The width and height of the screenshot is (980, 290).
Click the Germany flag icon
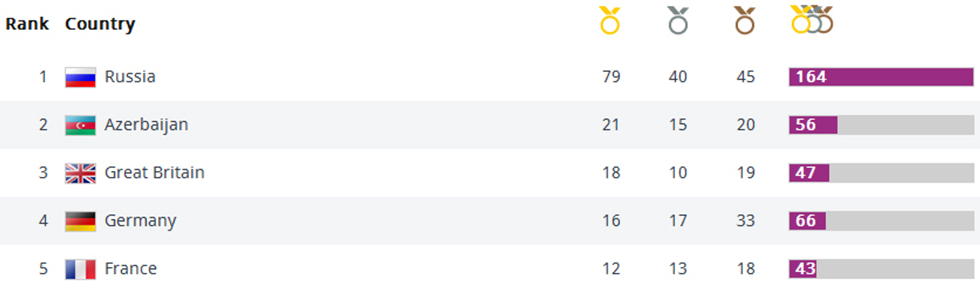click(x=80, y=221)
